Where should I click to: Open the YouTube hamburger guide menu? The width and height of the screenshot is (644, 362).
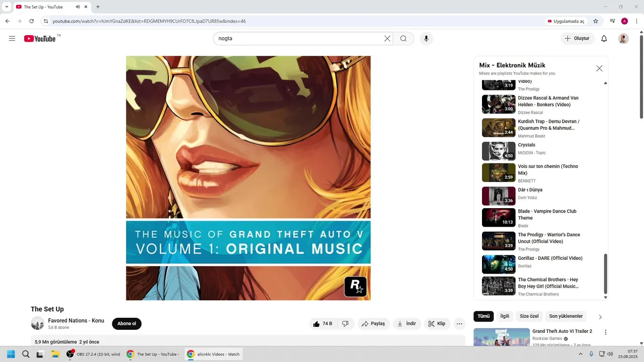pos(12,39)
